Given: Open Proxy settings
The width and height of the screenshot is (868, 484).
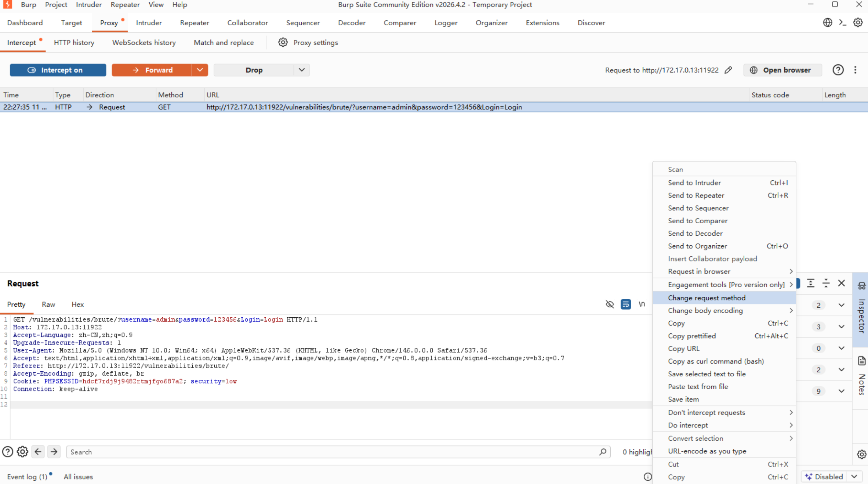Looking at the screenshot, I should [x=316, y=43].
